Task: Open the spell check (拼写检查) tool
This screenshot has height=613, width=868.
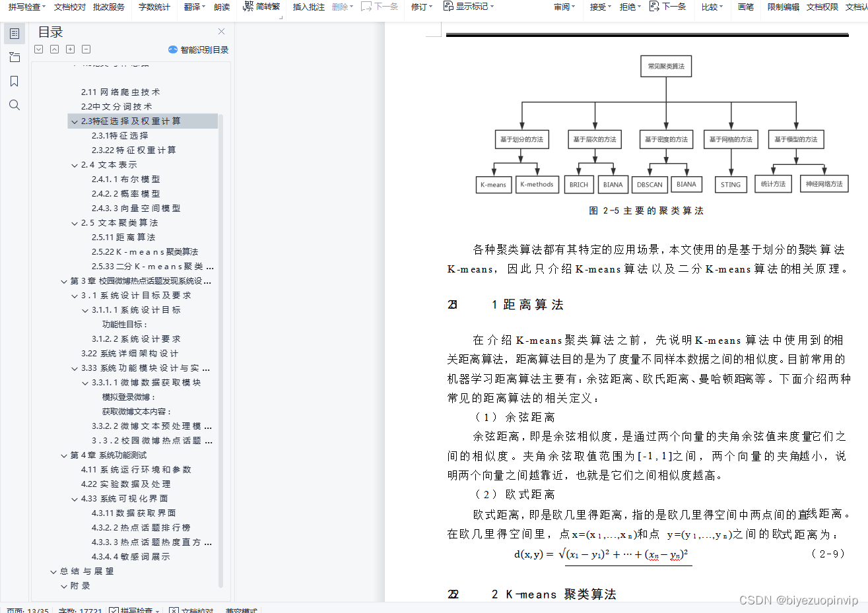Action: (24, 7)
